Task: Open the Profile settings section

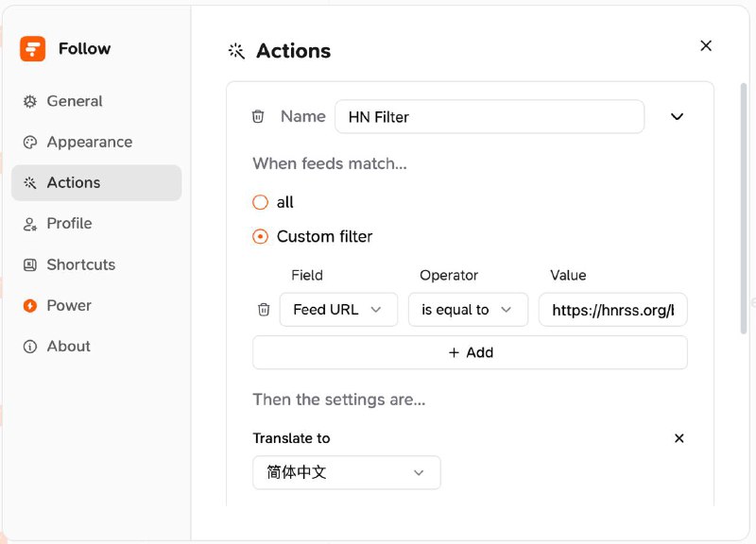Action: (x=69, y=224)
